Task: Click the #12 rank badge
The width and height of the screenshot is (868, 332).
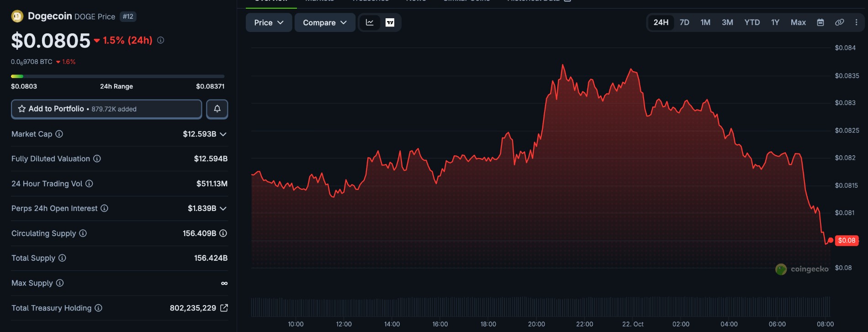Action: pyautogui.click(x=128, y=16)
